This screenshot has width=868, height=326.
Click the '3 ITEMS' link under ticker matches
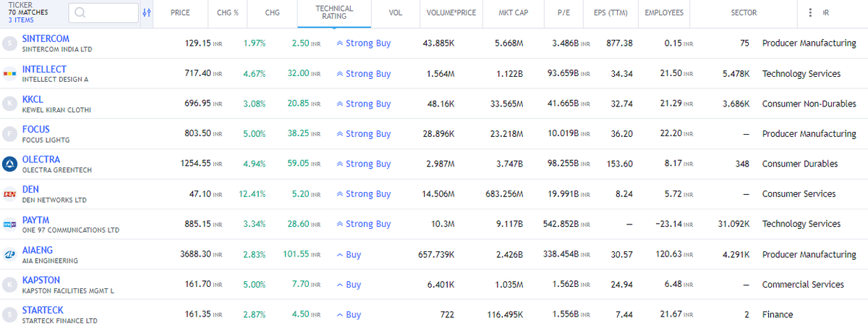click(x=21, y=20)
